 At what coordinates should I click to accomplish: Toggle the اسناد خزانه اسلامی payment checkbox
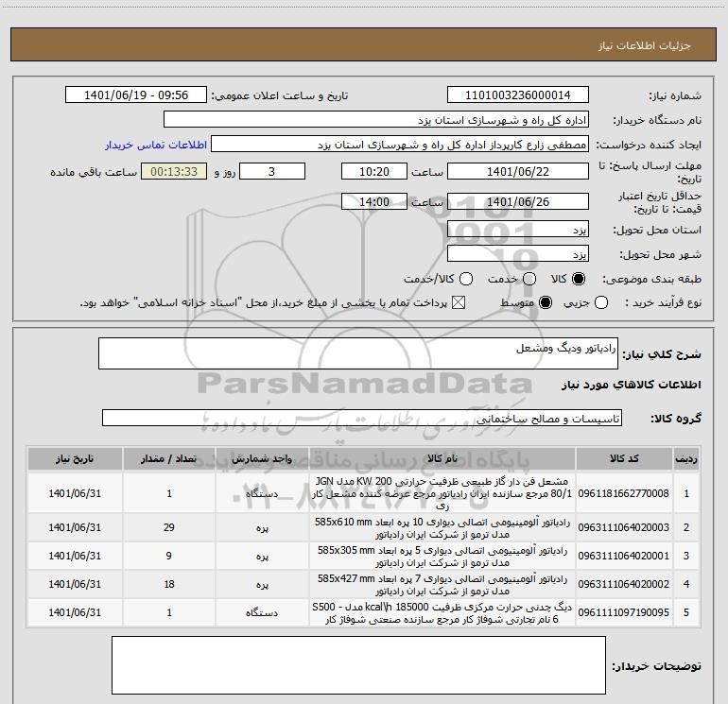[x=459, y=303]
